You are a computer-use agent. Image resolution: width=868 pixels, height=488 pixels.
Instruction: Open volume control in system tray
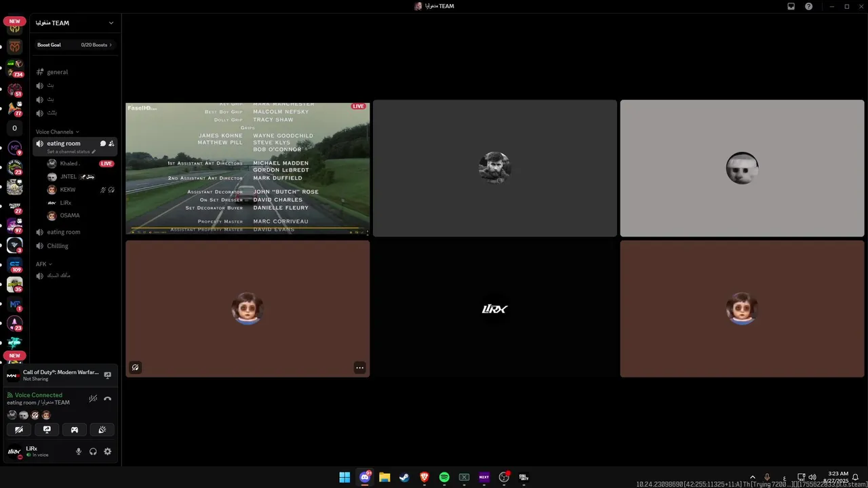[x=812, y=477]
